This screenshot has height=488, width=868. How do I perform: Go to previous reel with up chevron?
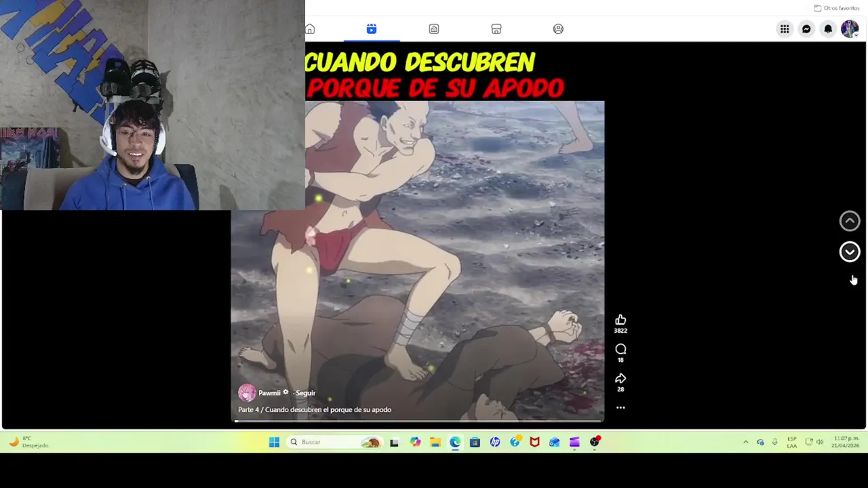tap(850, 221)
